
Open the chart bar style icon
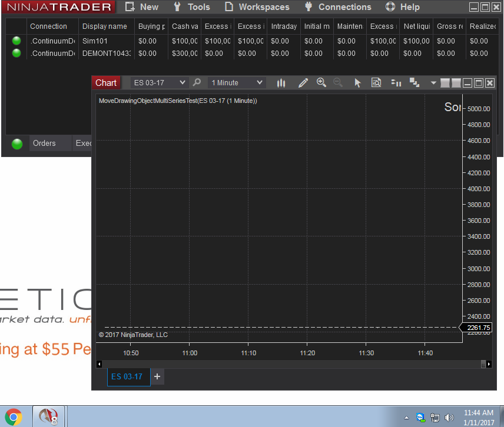point(281,83)
